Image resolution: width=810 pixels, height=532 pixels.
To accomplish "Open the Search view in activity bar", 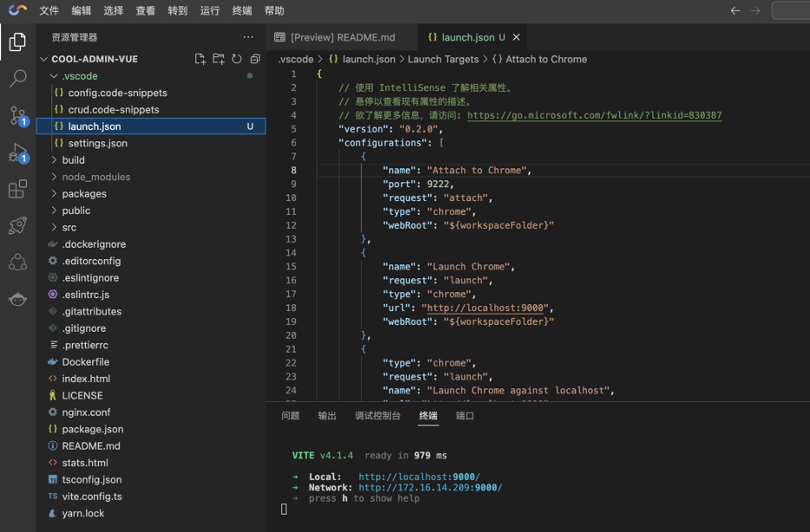I will click(x=17, y=79).
